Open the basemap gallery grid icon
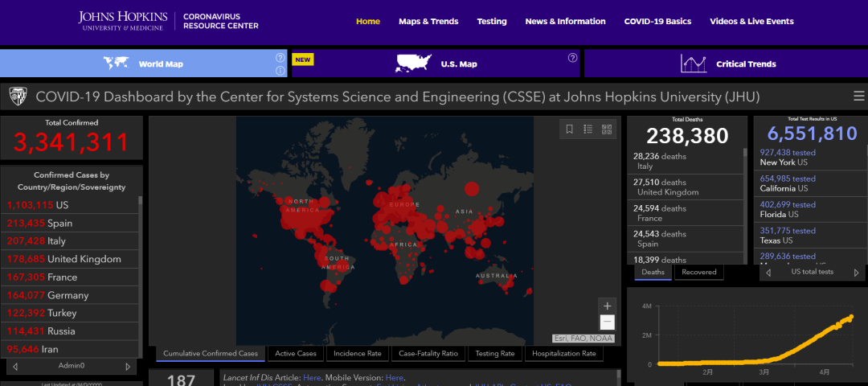The width and height of the screenshot is (868, 386). point(607,129)
